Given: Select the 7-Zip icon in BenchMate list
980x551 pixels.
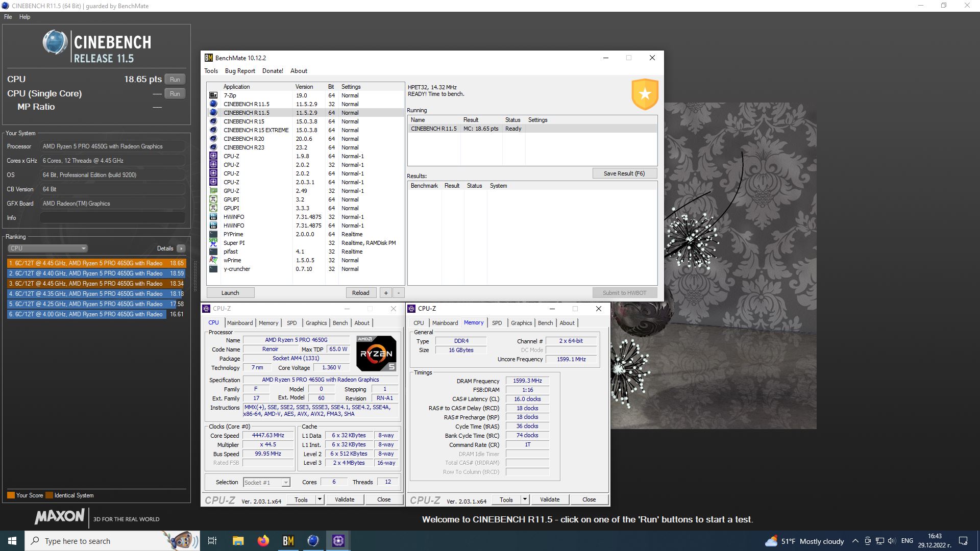Looking at the screenshot, I should click(213, 95).
